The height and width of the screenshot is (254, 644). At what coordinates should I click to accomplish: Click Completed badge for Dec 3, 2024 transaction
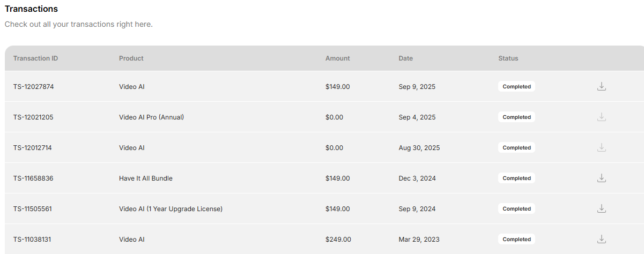pyautogui.click(x=516, y=178)
